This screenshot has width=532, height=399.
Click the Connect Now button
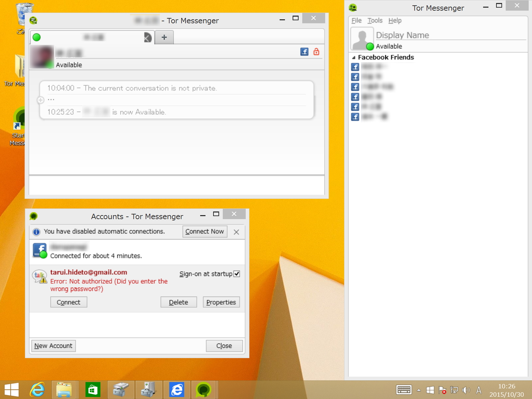pyautogui.click(x=204, y=232)
